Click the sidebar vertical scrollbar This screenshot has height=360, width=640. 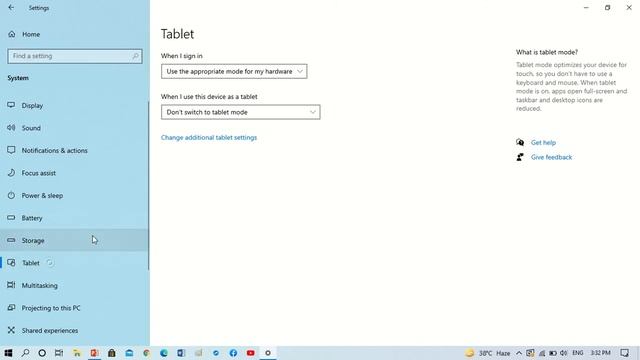click(x=148, y=185)
